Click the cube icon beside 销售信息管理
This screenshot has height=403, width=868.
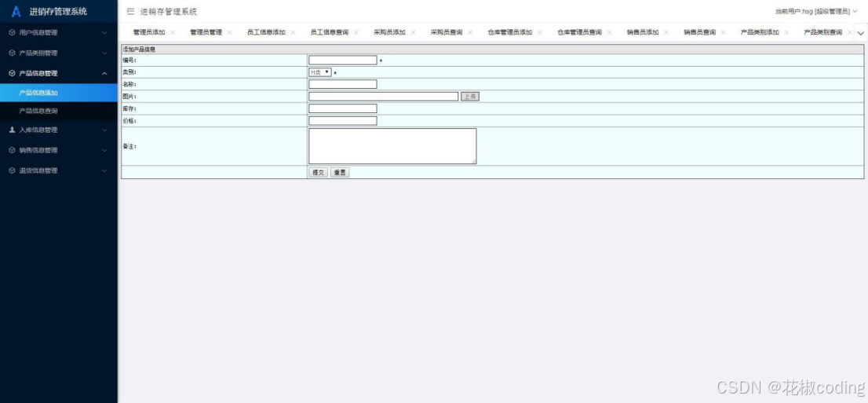(13, 150)
